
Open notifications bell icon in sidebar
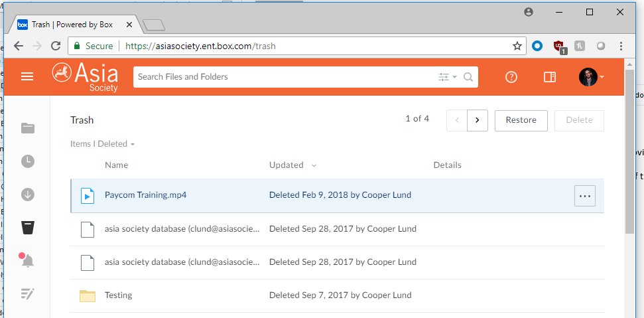pyautogui.click(x=27, y=260)
